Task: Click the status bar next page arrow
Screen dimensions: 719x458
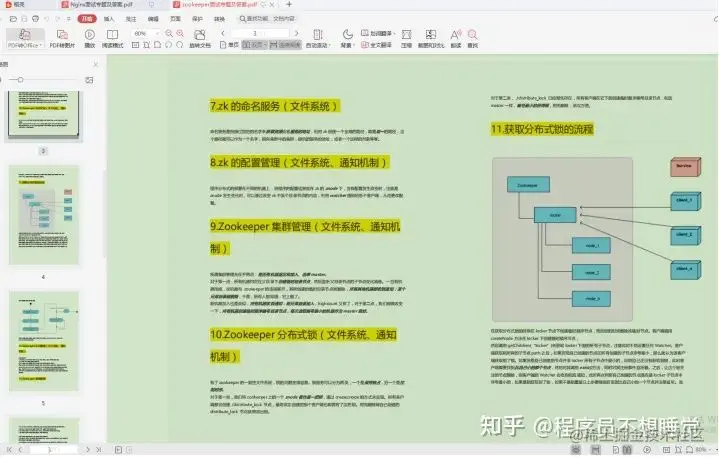Action: (x=88, y=450)
